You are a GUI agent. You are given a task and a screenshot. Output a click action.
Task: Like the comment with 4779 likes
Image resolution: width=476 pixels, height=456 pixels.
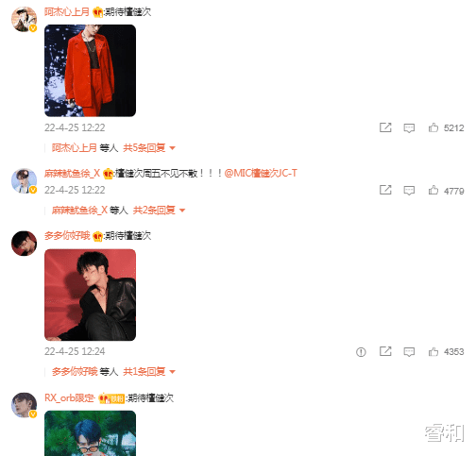coord(433,190)
